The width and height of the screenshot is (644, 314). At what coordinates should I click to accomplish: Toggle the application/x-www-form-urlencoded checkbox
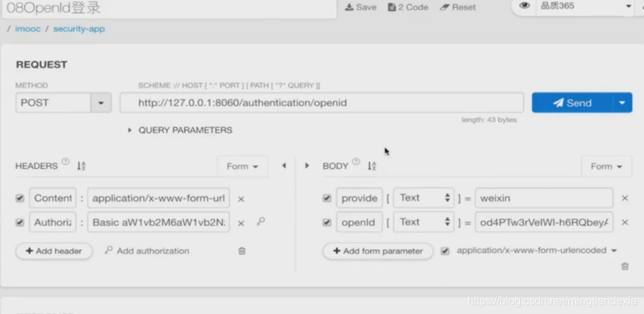445,251
